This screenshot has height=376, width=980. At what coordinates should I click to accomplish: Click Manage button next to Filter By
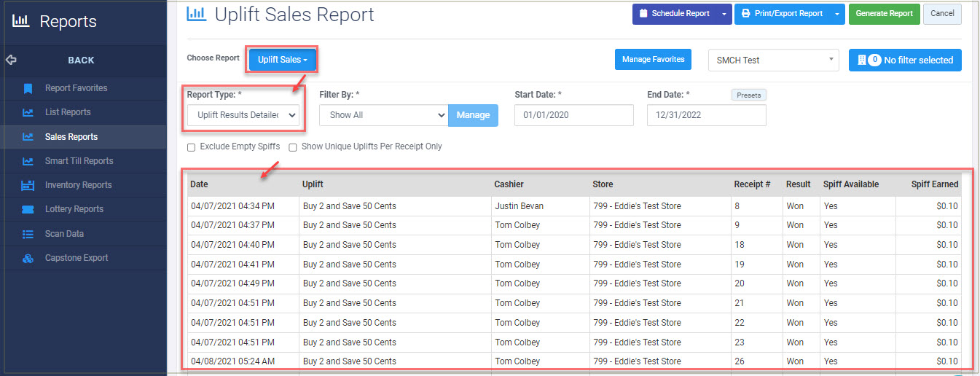pos(473,115)
